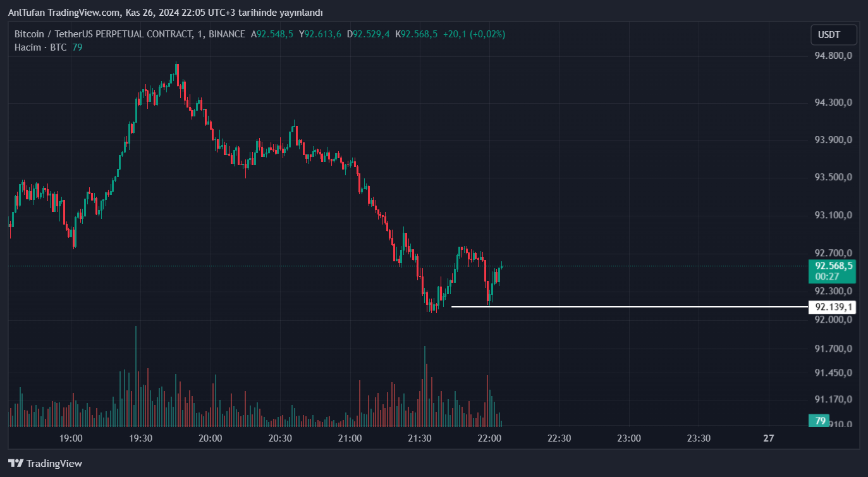Image resolution: width=868 pixels, height=477 pixels.
Task: Open the USDT currency selector
Action: point(833,35)
